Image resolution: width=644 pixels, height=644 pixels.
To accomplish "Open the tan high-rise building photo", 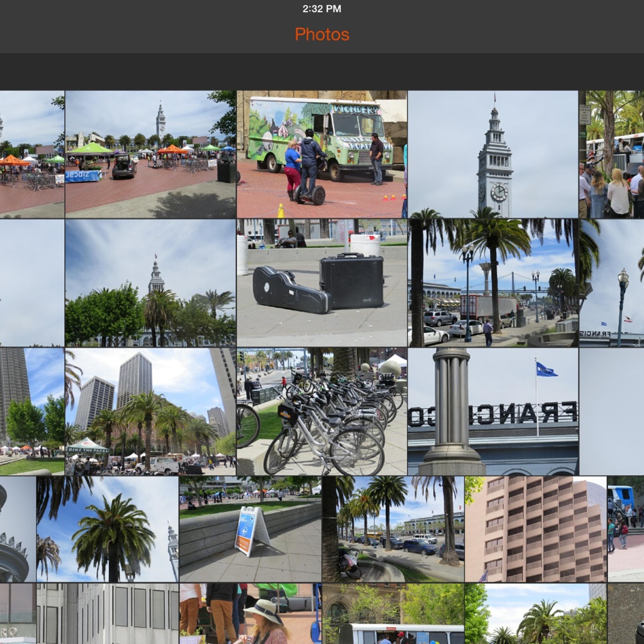I will pos(536,529).
